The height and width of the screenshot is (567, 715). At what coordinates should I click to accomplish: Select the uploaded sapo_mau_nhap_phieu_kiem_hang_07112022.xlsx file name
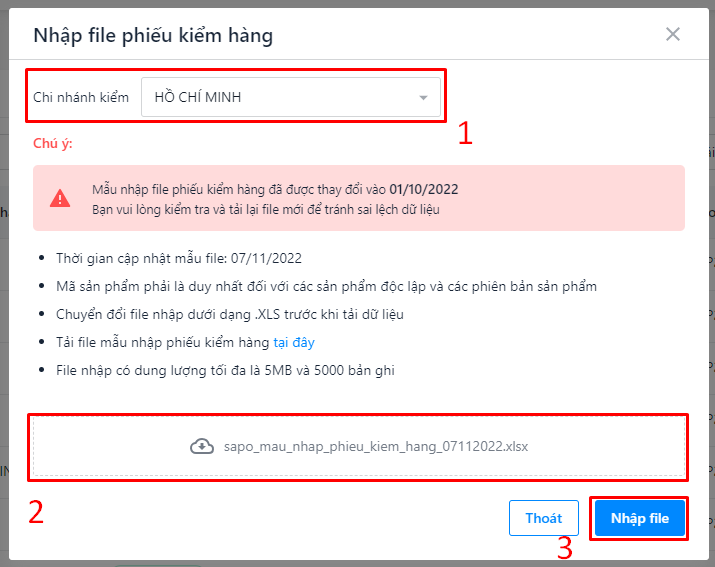[x=376, y=446]
